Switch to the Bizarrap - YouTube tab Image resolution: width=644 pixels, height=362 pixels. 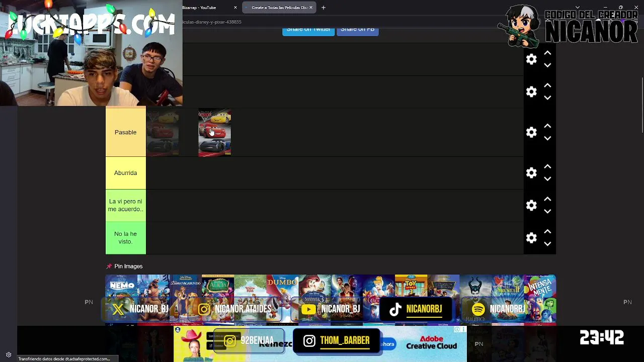coord(207,8)
